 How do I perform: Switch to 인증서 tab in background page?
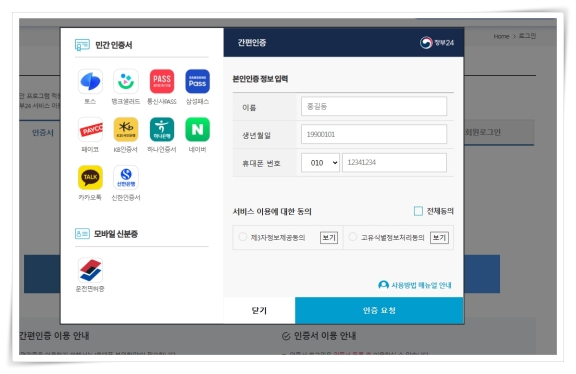(43, 133)
